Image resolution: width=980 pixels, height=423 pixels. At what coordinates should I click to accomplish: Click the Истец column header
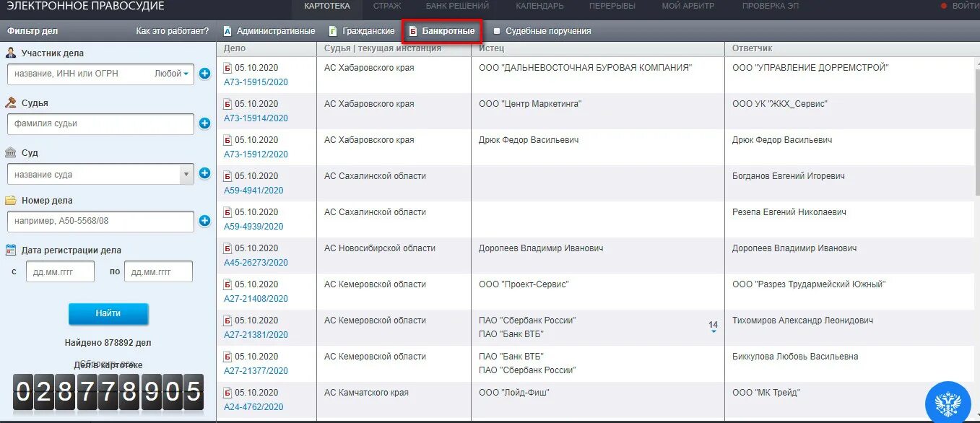click(597, 48)
